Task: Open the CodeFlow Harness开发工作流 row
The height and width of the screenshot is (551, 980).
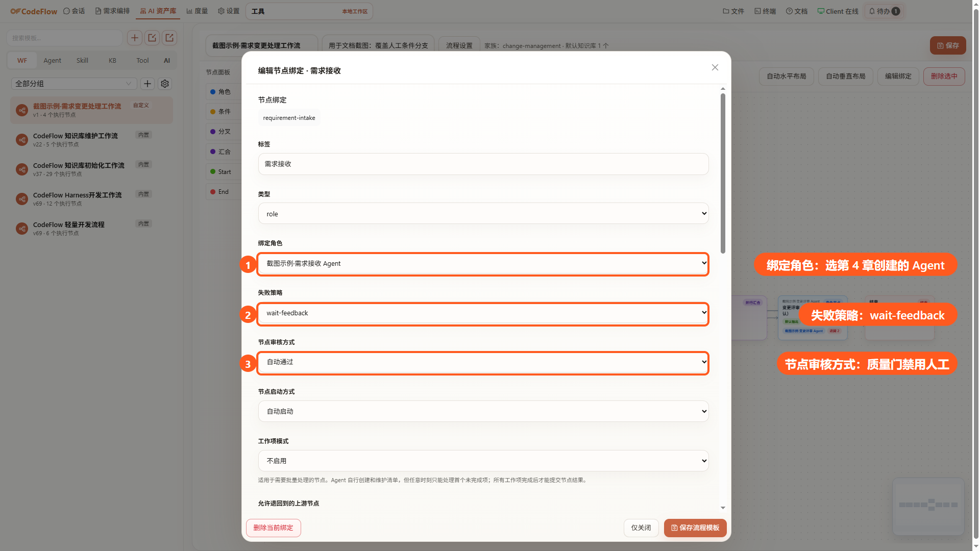Action: 91,199
